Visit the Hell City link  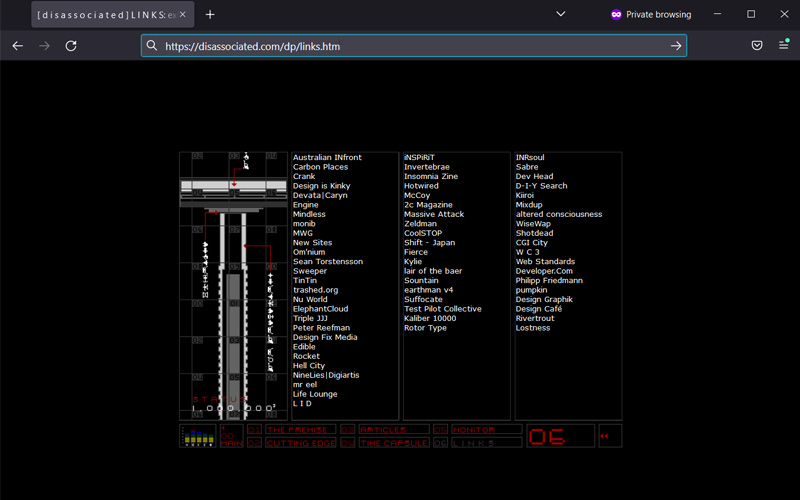click(309, 366)
